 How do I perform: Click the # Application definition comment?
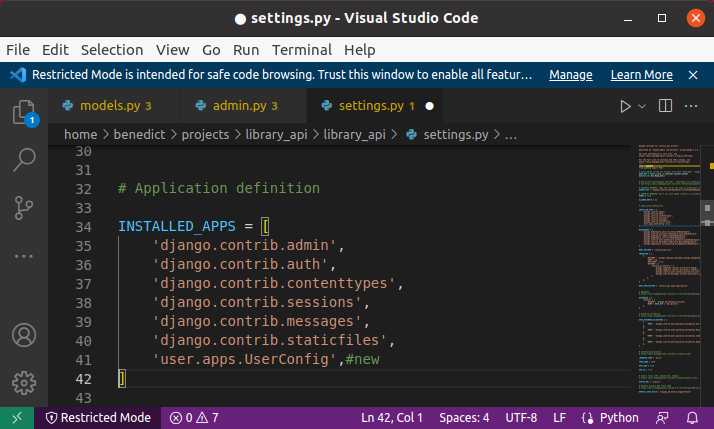tap(219, 188)
